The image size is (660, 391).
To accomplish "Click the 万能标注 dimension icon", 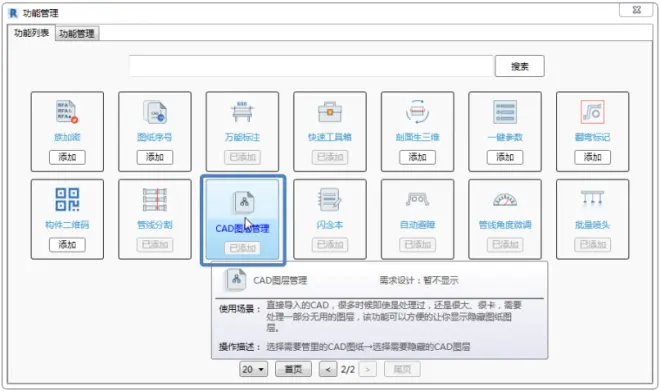I will pyautogui.click(x=242, y=112).
